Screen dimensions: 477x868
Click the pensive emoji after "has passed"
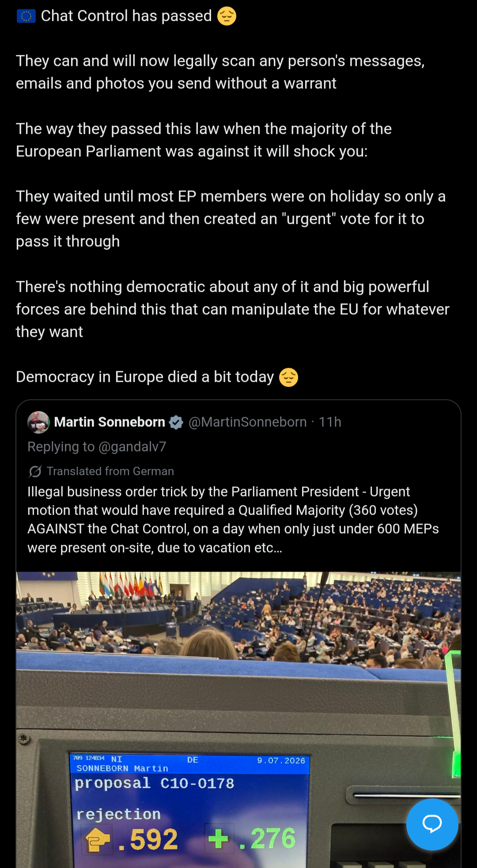click(227, 16)
